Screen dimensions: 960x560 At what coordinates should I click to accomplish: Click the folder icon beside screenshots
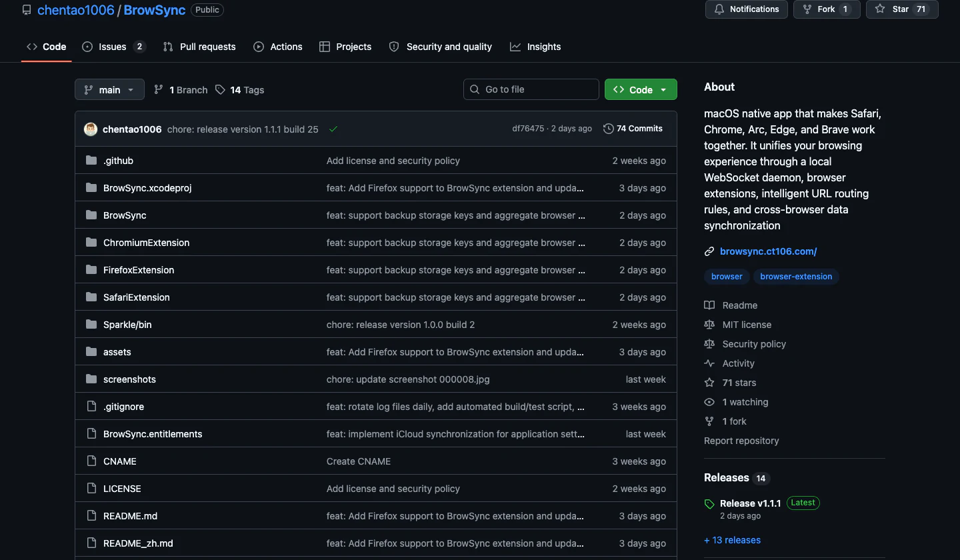click(x=91, y=379)
